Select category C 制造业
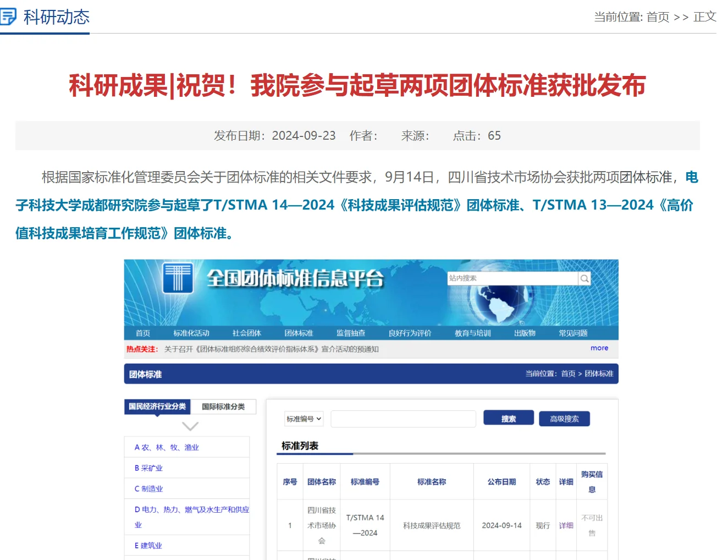Screen dimensions: 728x560 pos(148,488)
